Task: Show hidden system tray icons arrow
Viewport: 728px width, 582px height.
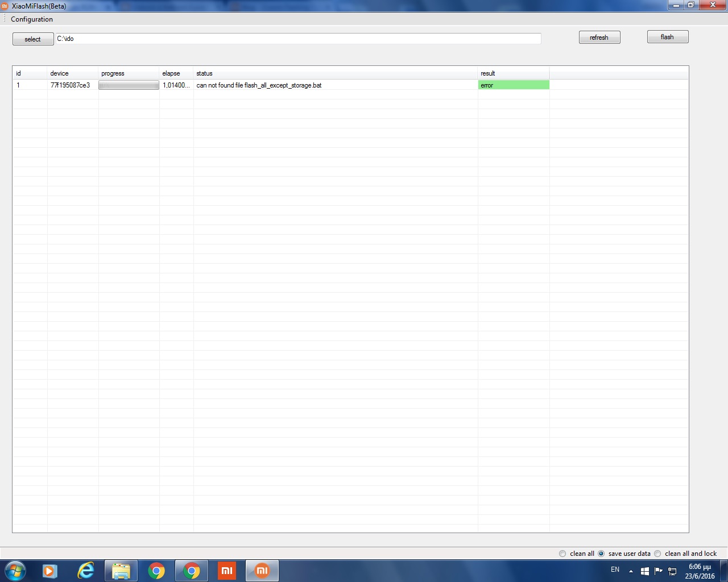Action: pos(631,571)
